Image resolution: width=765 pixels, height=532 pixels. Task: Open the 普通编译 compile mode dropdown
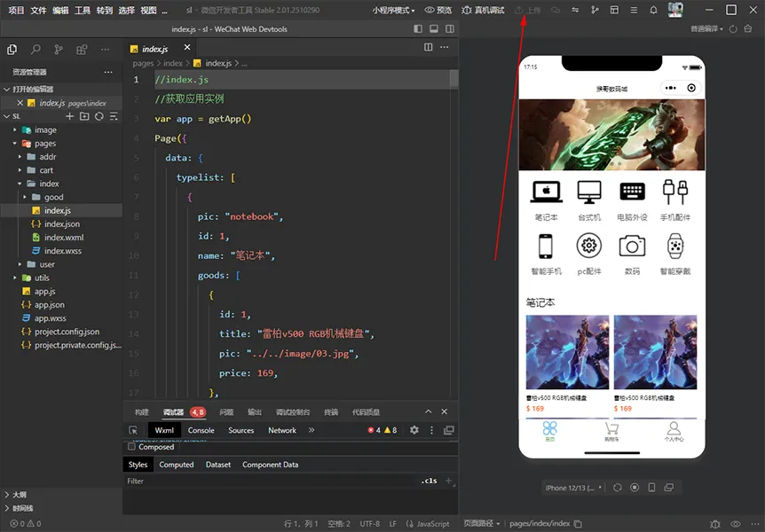707,28
